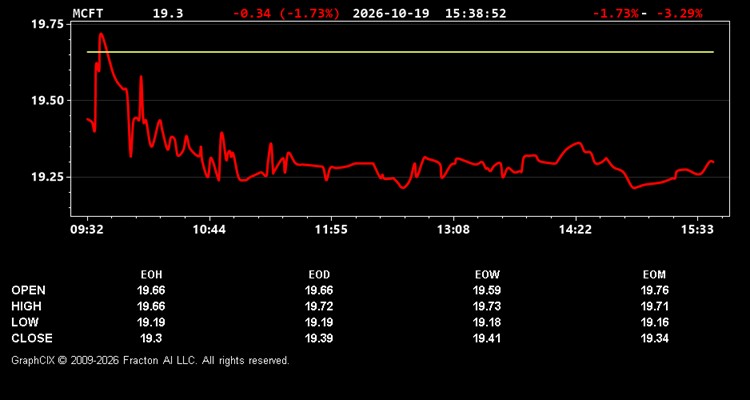Viewport: 750px width, 400px height.
Task: Click the GraphCIX copyright notice
Action: pos(150,360)
